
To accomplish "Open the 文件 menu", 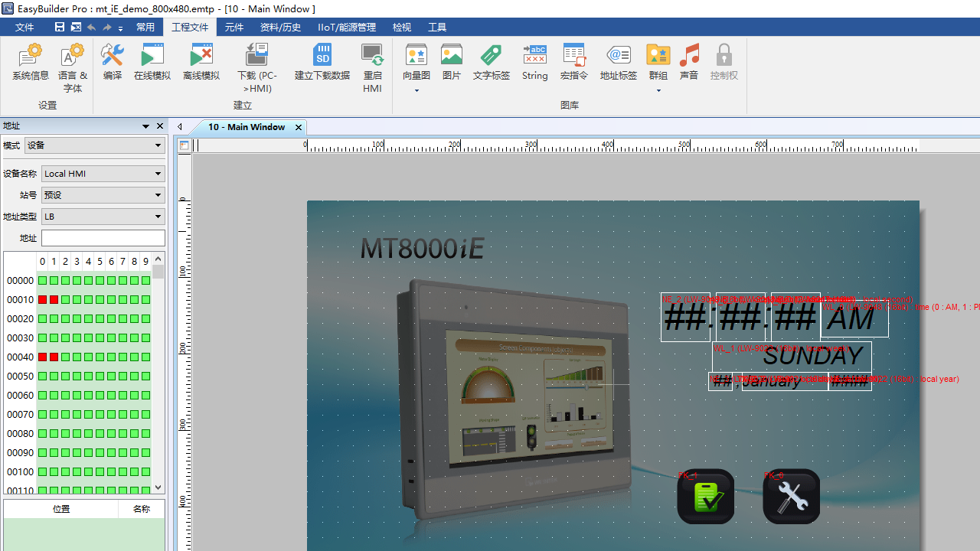I will [x=24, y=27].
